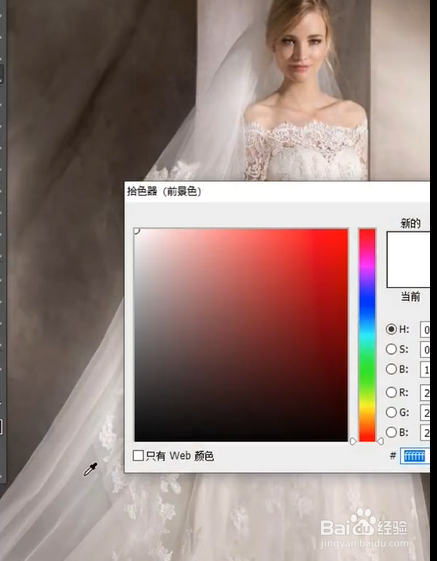Select the R red radio button
437x561 pixels.
coord(391,392)
